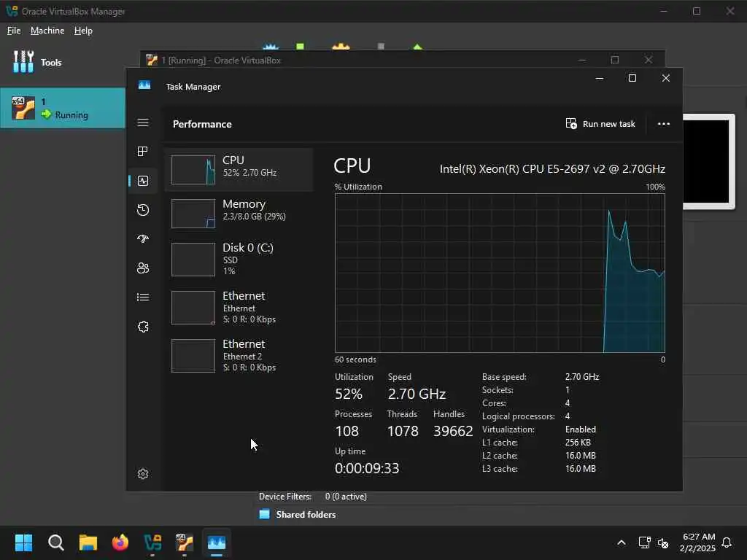Viewport: 747px width, 560px height.
Task: Click Shared folders section in VirtualBox
Action: 306,515
